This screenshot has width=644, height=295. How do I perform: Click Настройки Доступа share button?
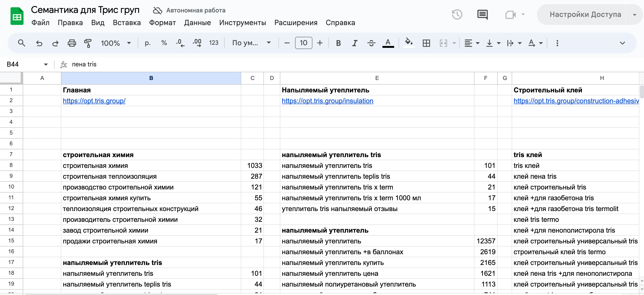pyautogui.click(x=585, y=15)
